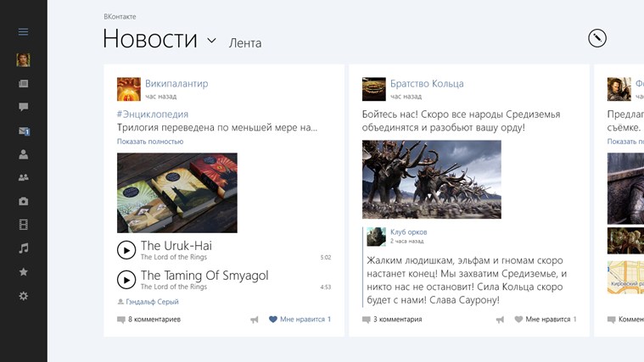The width and height of the screenshot is (644, 362).
Task: Click the ВКонтакте app title label
Action: click(120, 17)
